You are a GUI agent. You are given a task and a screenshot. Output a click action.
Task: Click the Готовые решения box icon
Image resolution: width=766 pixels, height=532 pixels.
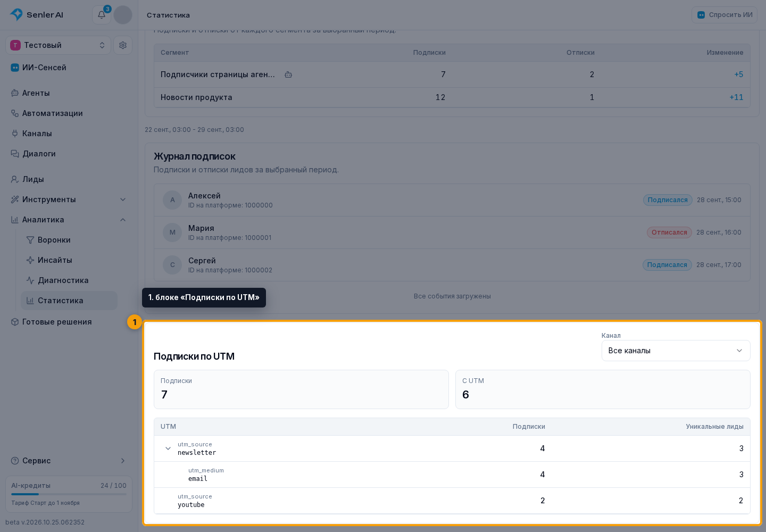coord(15,322)
